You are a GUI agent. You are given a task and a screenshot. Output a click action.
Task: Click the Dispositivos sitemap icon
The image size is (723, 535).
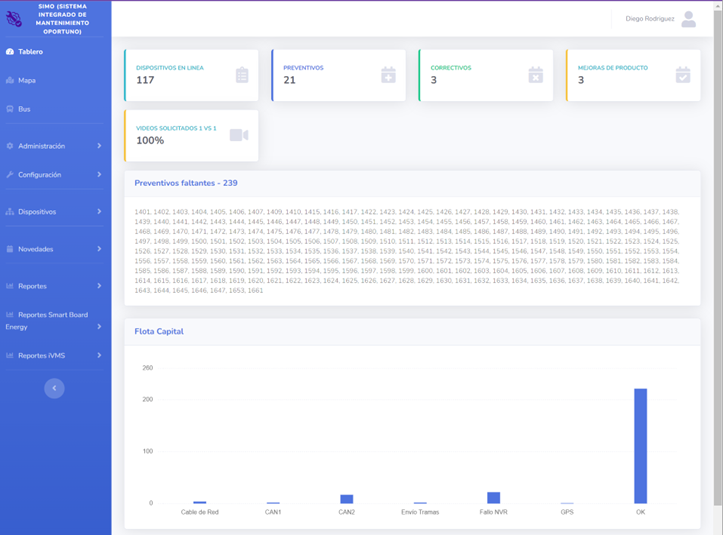[10, 212]
